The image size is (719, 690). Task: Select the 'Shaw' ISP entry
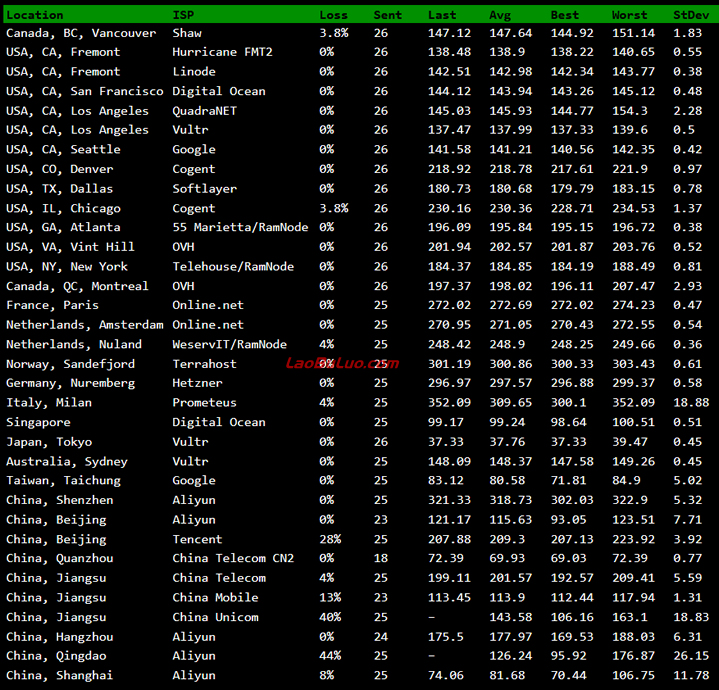(x=187, y=33)
